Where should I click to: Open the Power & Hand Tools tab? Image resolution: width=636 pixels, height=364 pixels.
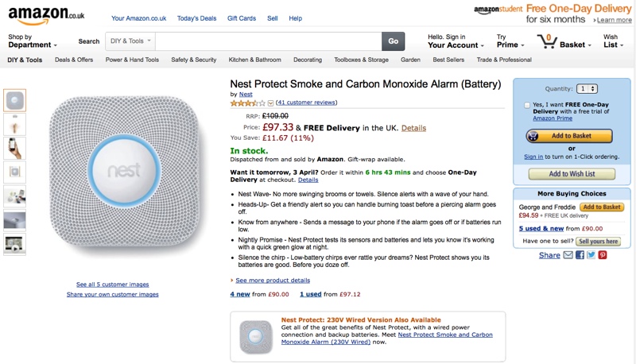pos(132,60)
